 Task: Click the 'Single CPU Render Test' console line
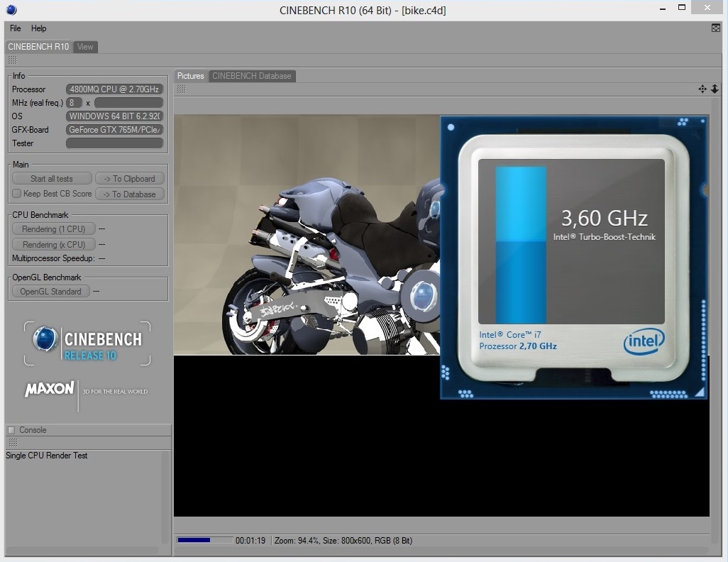[x=46, y=456]
